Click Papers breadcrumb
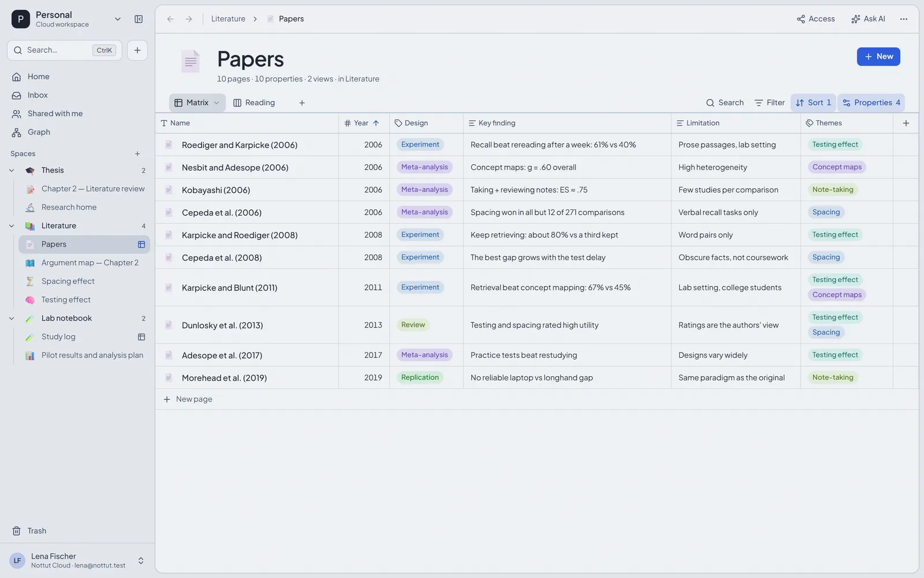Image resolution: width=924 pixels, height=578 pixels. pos(285,19)
